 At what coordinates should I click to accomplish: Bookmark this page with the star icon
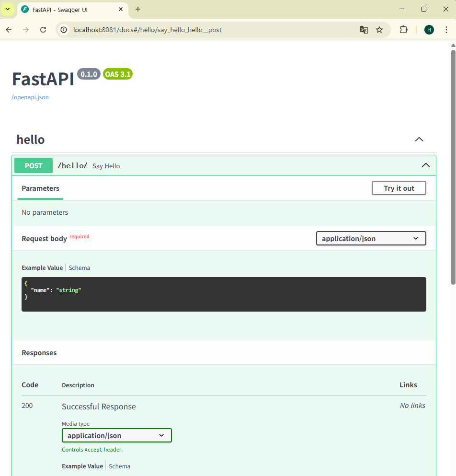click(379, 30)
